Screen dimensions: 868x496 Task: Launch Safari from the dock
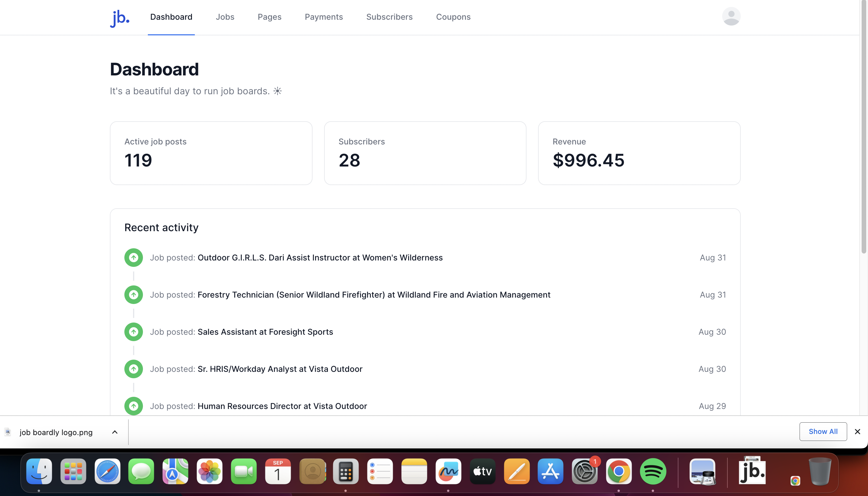point(107,471)
